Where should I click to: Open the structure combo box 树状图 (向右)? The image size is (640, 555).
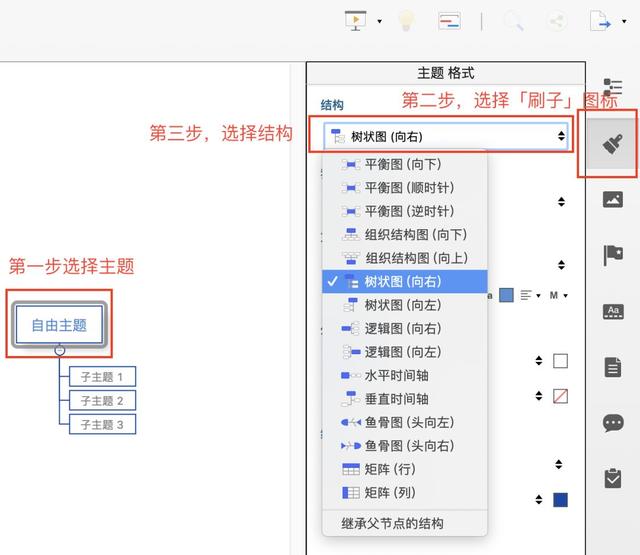[x=446, y=136]
